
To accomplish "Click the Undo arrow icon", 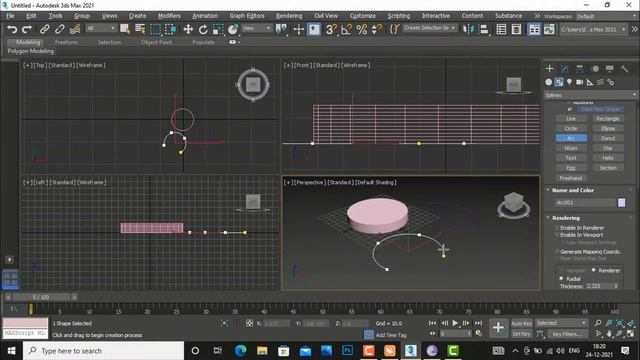I will [12, 29].
